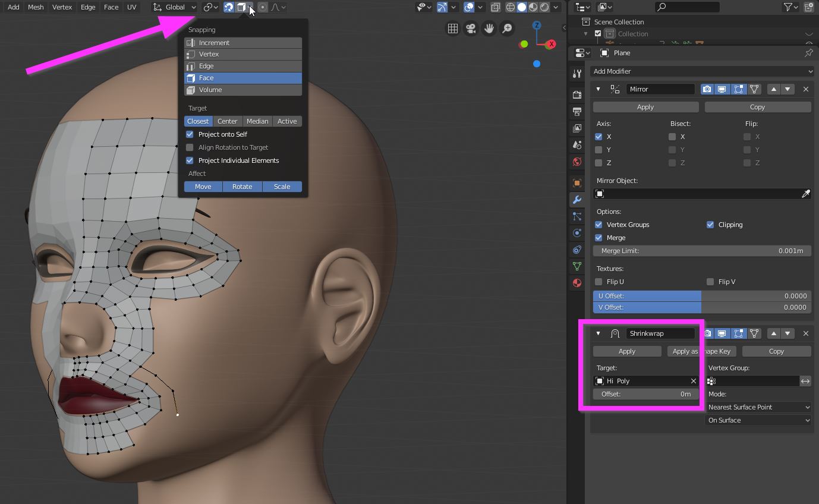Screen dimensions: 819x504
Task: Remove the Mirror modifier
Action: [x=806, y=89]
